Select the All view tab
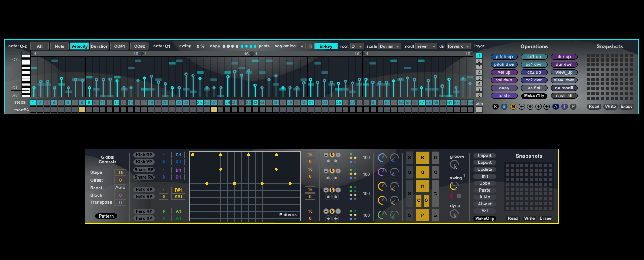The height and width of the screenshot is (260, 644). [39, 46]
